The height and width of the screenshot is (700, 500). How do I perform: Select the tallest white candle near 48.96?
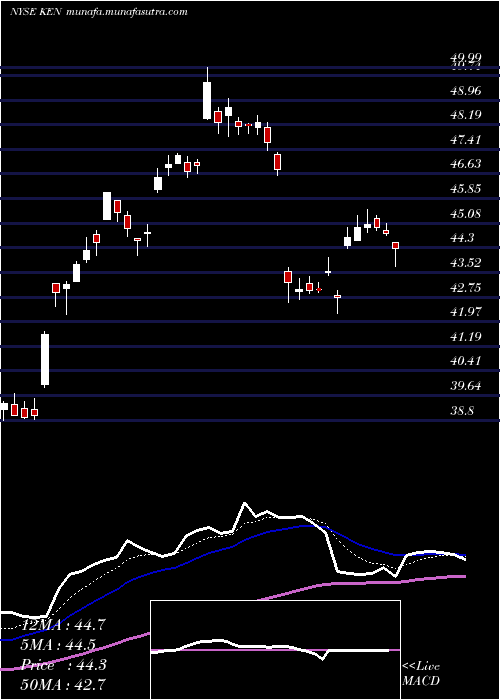(207, 100)
